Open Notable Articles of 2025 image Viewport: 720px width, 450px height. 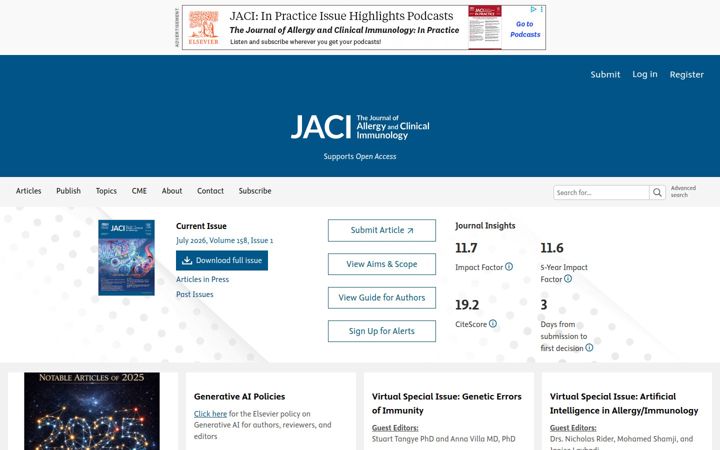(x=92, y=411)
